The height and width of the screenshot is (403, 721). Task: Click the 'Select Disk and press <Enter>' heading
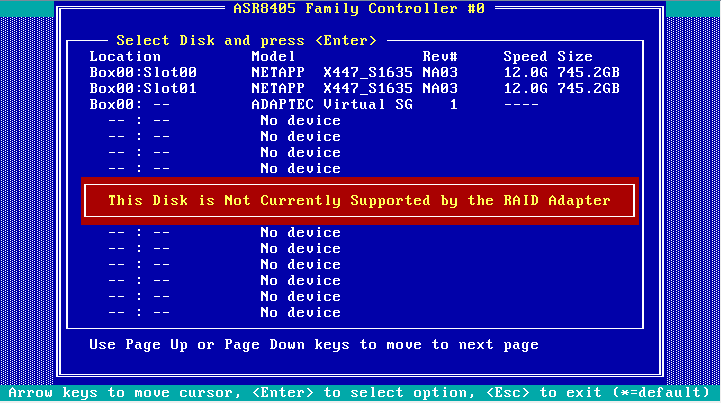click(x=246, y=41)
